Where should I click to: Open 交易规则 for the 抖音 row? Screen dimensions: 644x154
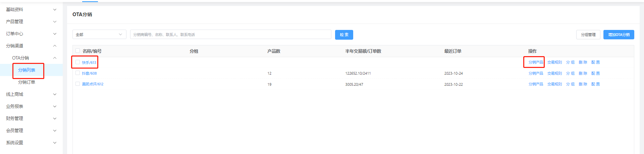click(x=554, y=73)
